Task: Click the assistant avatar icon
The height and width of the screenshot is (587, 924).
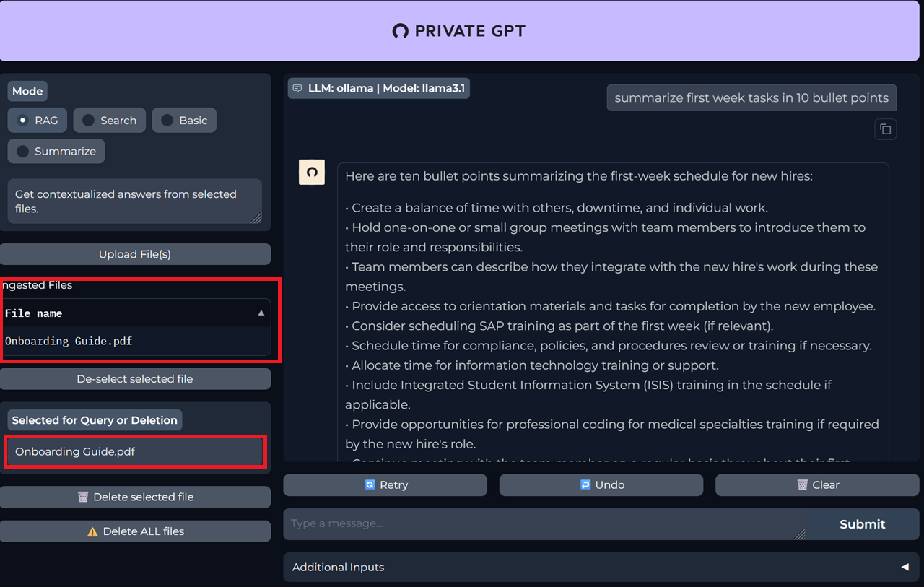Action: (312, 173)
